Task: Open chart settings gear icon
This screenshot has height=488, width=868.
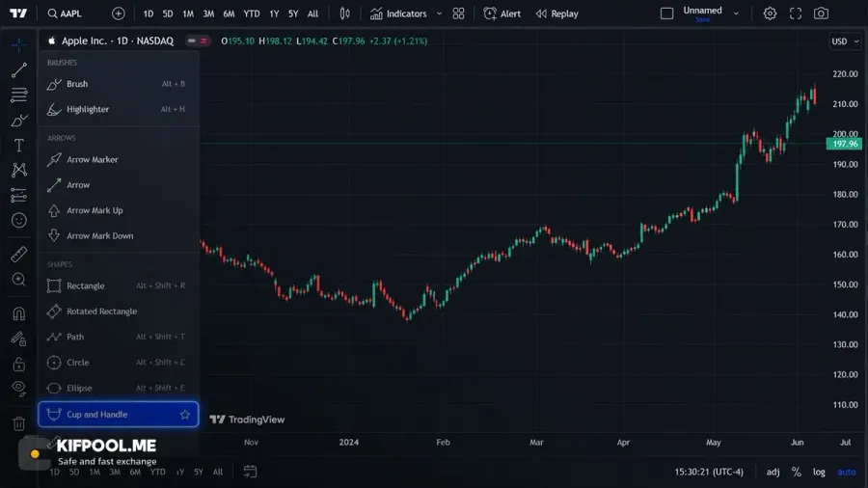Action: pos(770,14)
